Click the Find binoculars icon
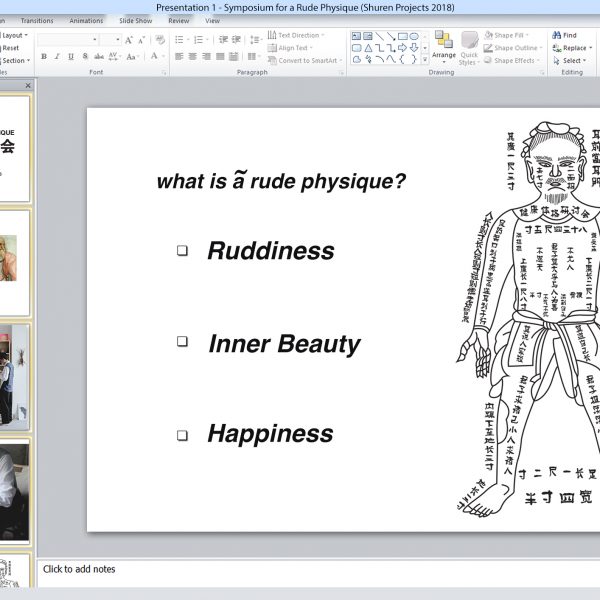 [557, 35]
